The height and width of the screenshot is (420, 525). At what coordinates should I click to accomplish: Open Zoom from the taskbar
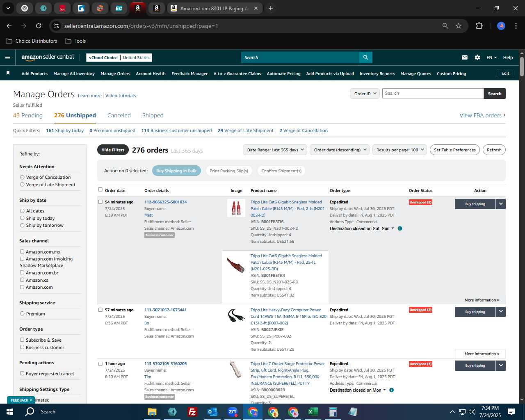pos(233,412)
